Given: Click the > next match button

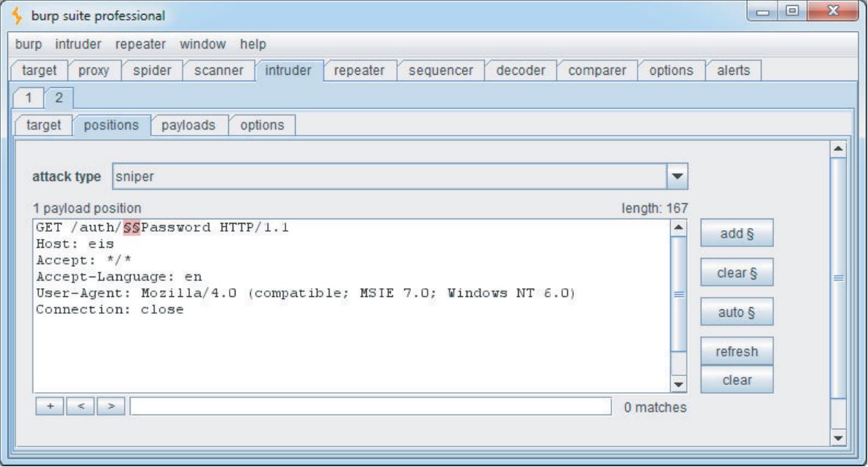Looking at the screenshot, I should click(111, 406).
